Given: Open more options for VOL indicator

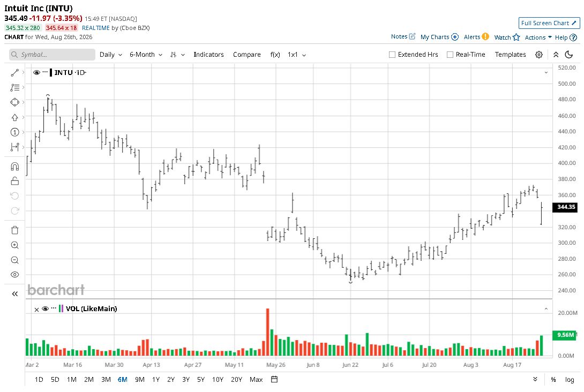Looking at the screenshot, I should point(54,308).
